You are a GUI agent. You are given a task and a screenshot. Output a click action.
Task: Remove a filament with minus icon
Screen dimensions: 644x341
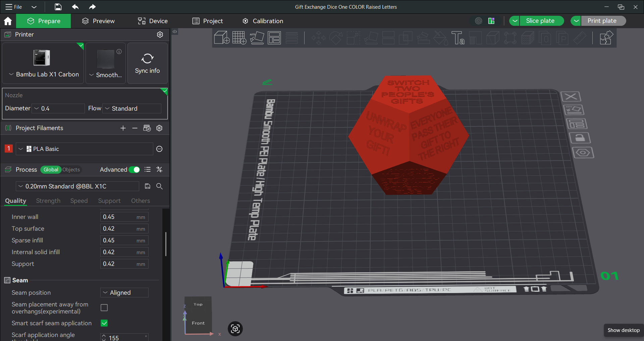tap(135, 128)
